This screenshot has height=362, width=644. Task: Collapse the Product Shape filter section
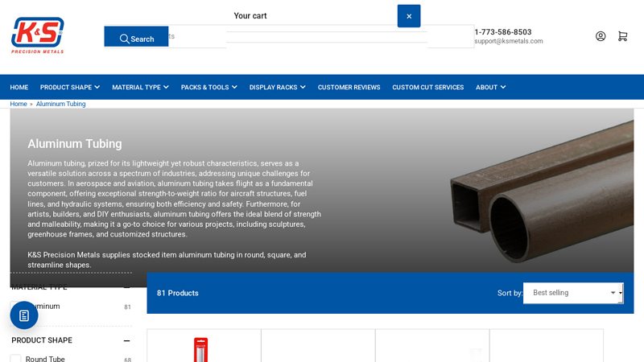[x=127, y=340]
